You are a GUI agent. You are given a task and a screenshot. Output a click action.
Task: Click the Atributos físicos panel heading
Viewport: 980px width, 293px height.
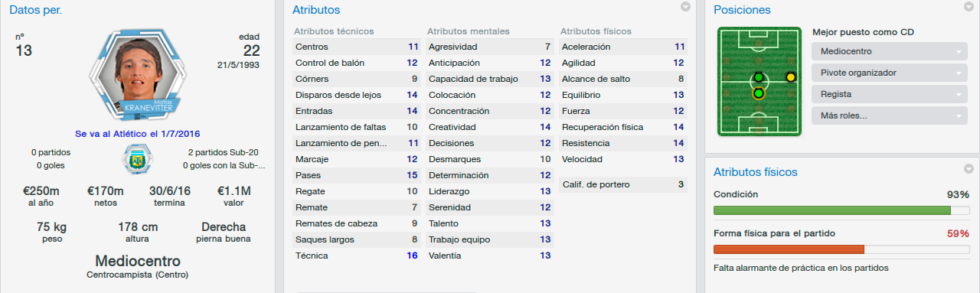(x=755, y=172)
